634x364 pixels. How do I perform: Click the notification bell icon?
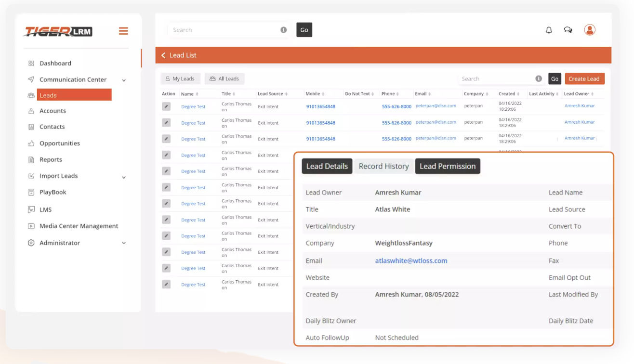(x=549, y=30)
